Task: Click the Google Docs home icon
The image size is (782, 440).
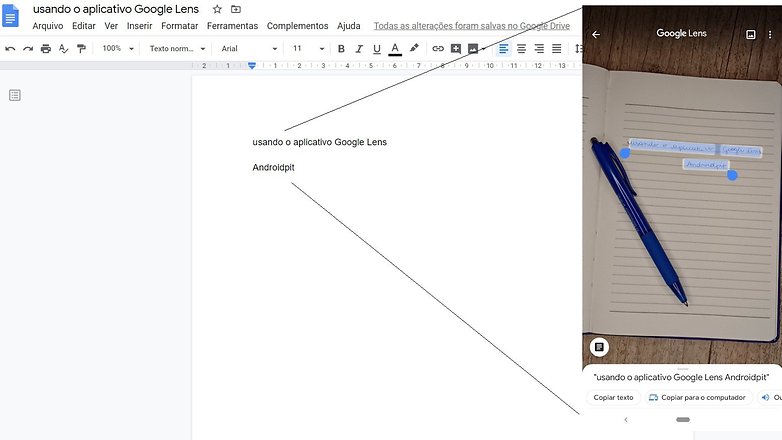Action: click(10, 16)
